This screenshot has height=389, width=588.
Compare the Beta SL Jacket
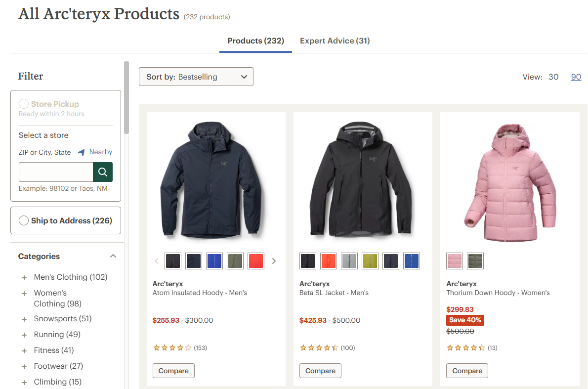click(320, 371)
